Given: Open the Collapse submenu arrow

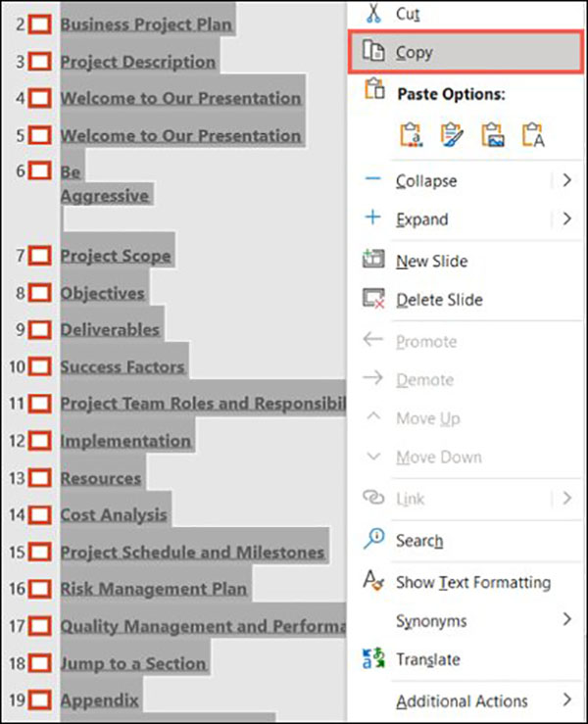Looking at the screenshot, I should pos(567,180).
